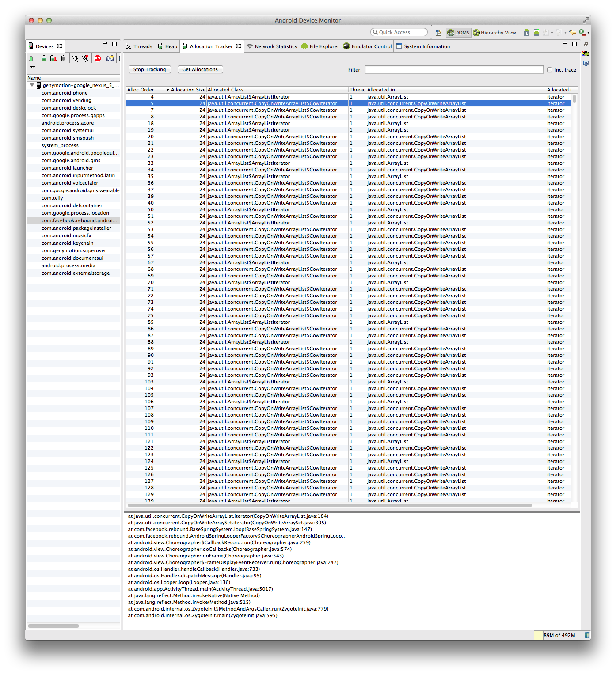Open the Devices view menu triangle
The height and width of the screenshot is (675, 616).
click(x=32, y=68)
